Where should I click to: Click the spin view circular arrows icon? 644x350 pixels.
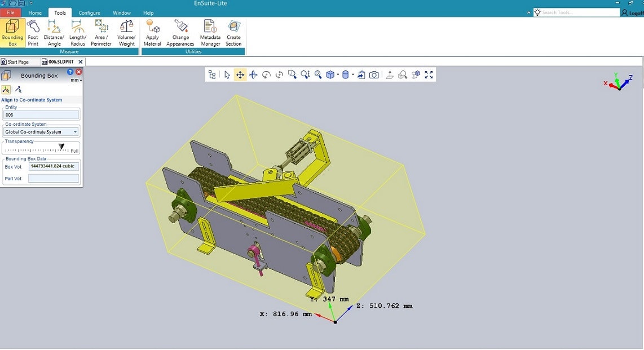click(279, 74)
